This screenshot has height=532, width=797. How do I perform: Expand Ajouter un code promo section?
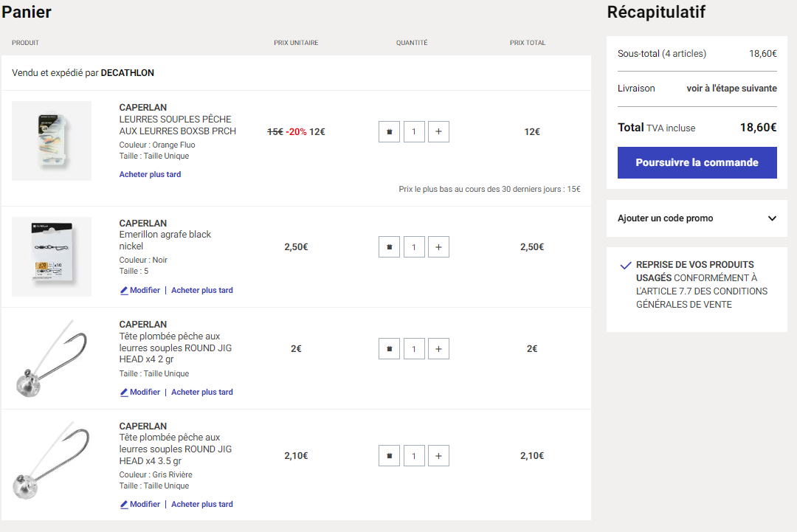pyautogui.click(x=697, y=218)
